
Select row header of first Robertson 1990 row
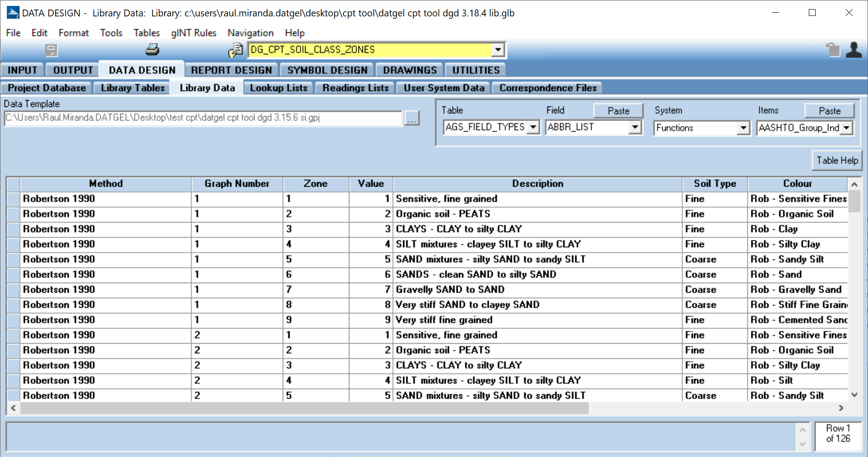[13, 199]
